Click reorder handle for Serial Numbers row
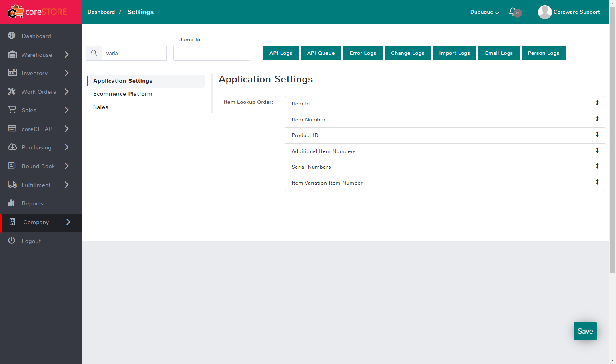 coord(597,166)
